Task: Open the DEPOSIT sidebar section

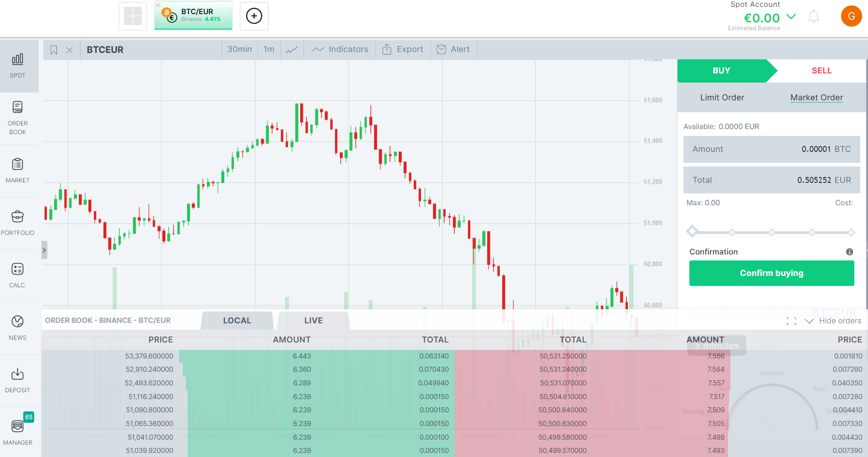Action: (18, 380)
